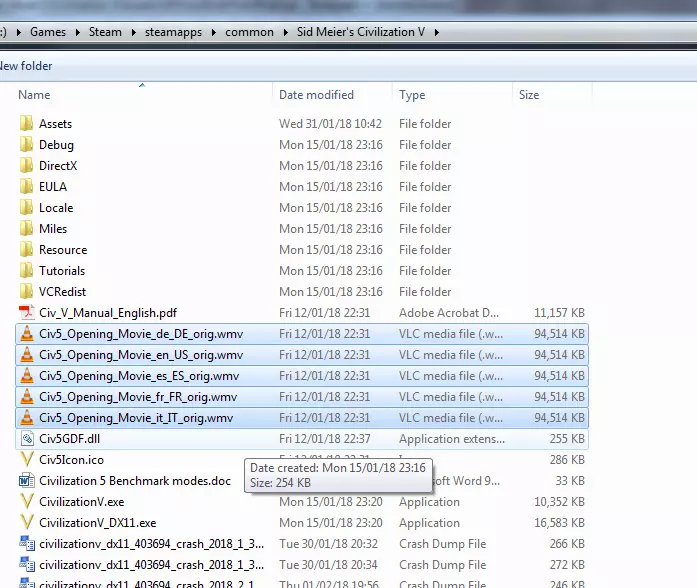Expand breadcrumb arrow after common

click(286, 32)
